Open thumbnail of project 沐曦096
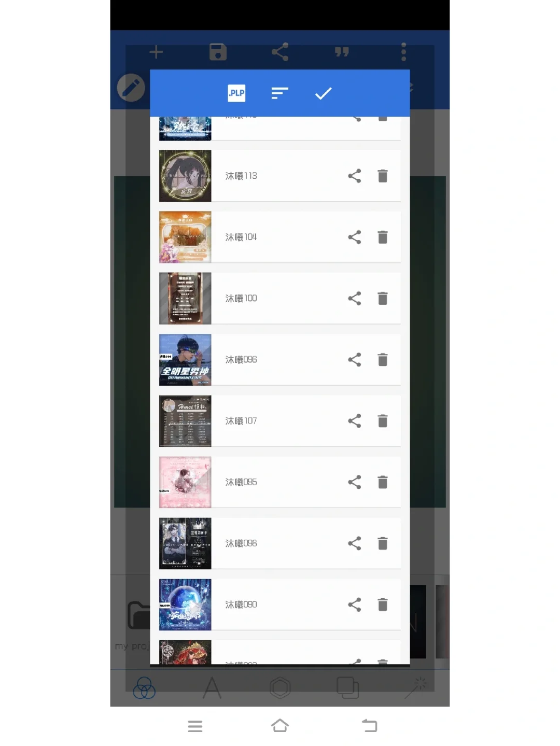This screenshot has width=560, height=746. click(185, 359)
